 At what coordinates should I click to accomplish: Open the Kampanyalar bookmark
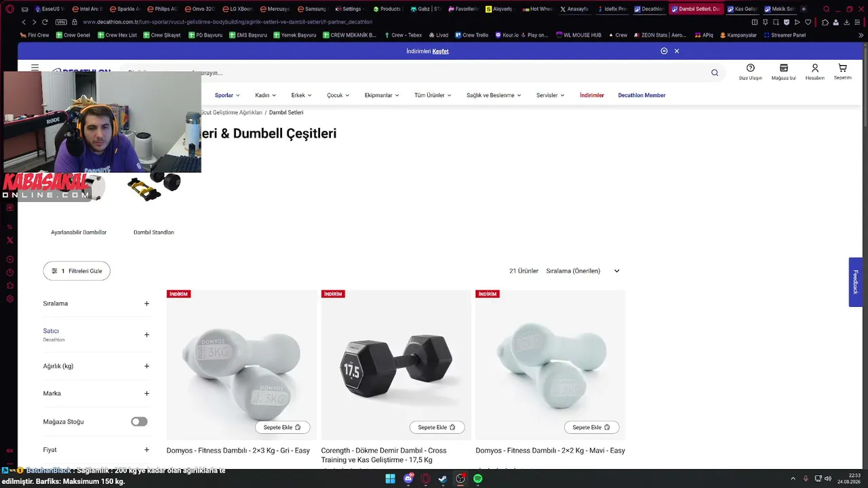(738, 35)
